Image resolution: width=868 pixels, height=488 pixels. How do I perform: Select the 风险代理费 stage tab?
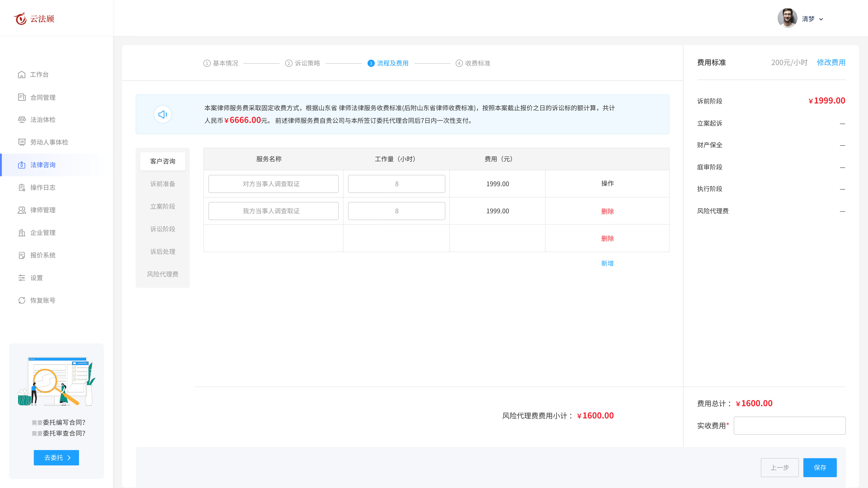click(163, 274)
